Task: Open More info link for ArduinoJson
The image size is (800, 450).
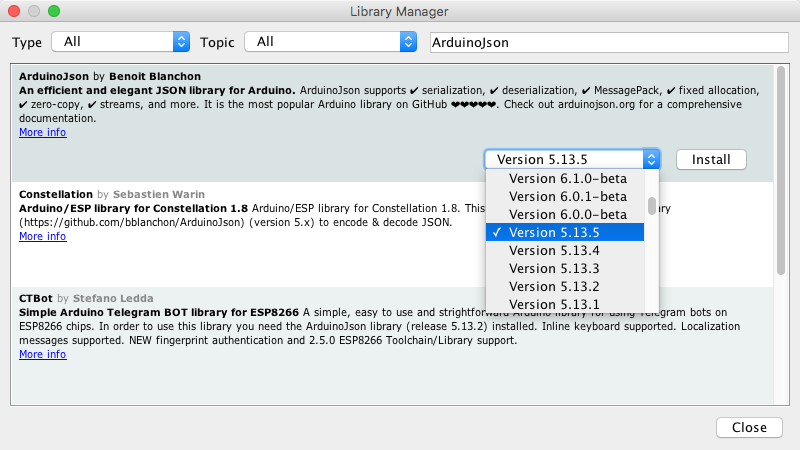Action: coord(43,132)
